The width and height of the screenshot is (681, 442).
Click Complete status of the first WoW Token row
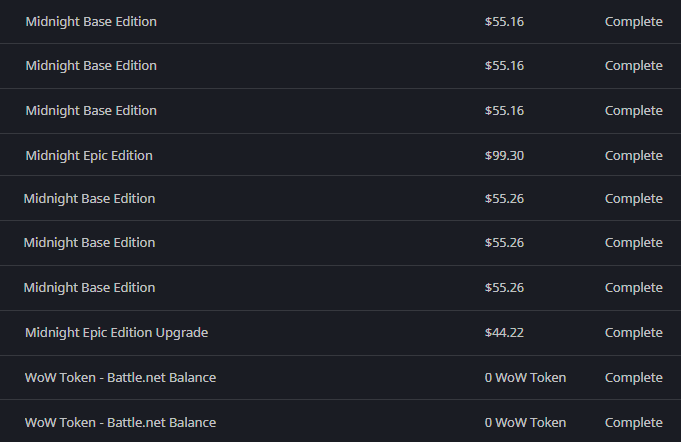pyautogui.click(x=633, y=378)
